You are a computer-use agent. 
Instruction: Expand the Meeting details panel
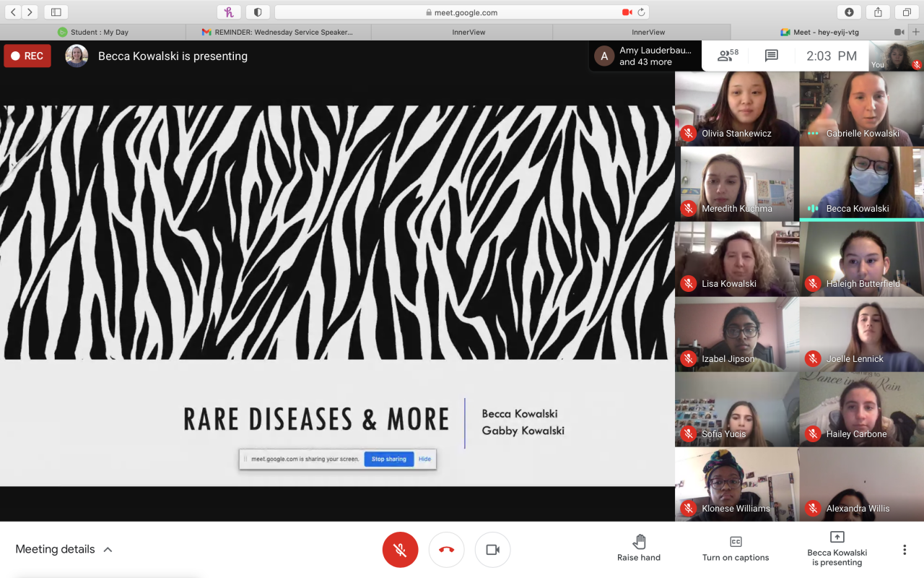click(x=64, y=549)
